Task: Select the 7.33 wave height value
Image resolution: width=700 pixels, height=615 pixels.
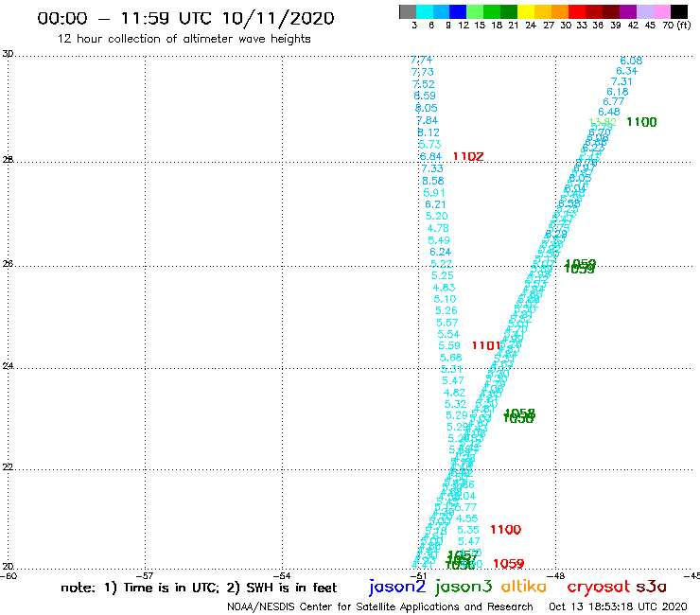Action: (x=432, y=168)
